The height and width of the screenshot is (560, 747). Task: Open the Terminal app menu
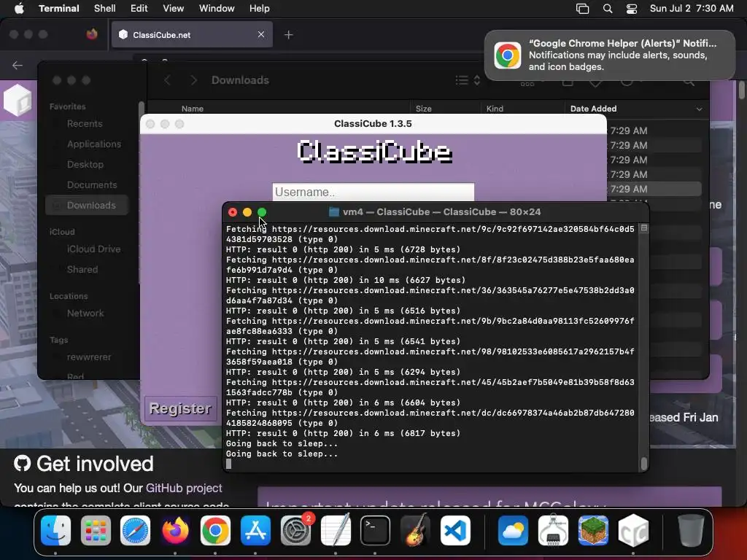(58, 9)
